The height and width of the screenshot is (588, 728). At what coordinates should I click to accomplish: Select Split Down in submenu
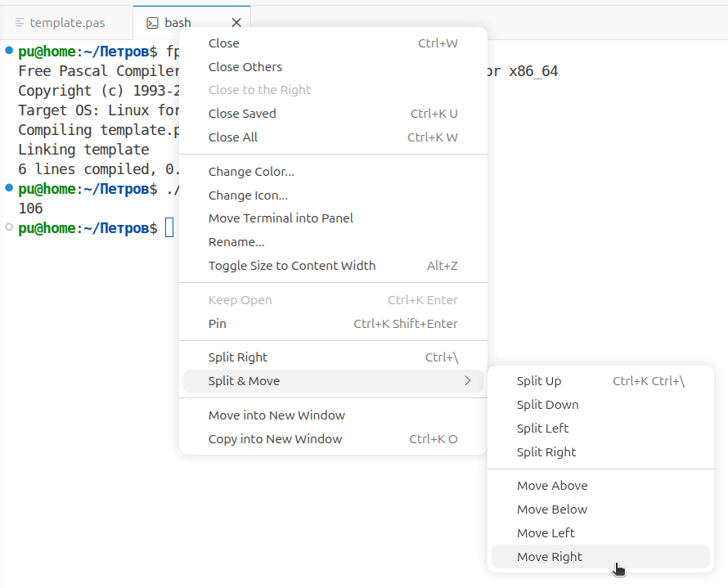tap(547, 405)
